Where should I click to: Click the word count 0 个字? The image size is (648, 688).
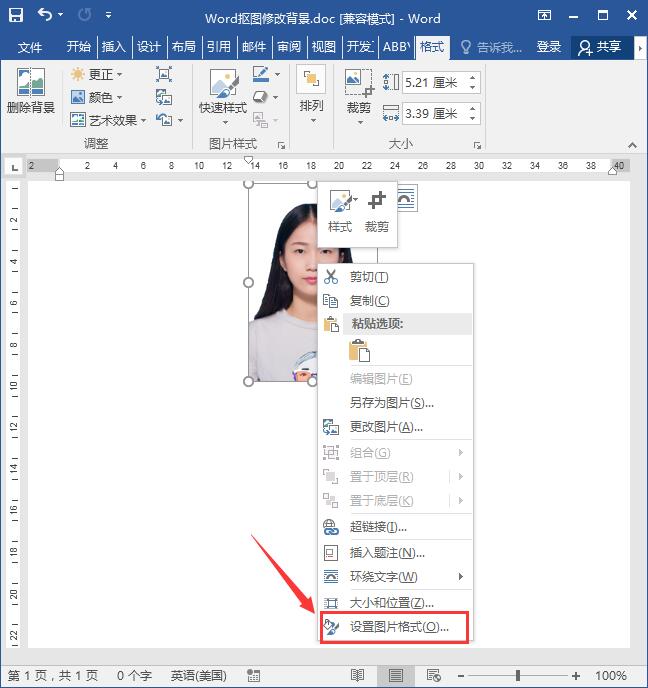pyautogui.click(x=134, y=675)
